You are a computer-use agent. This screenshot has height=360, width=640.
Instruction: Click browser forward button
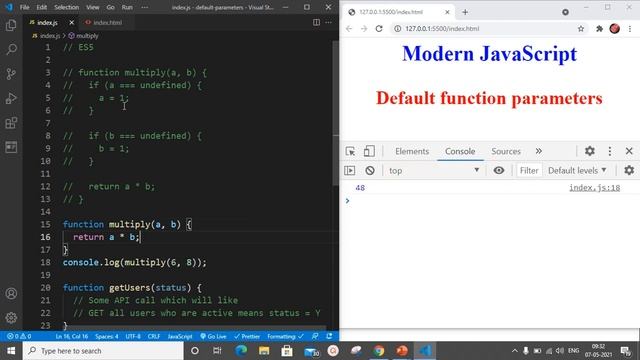click(364, 29)
